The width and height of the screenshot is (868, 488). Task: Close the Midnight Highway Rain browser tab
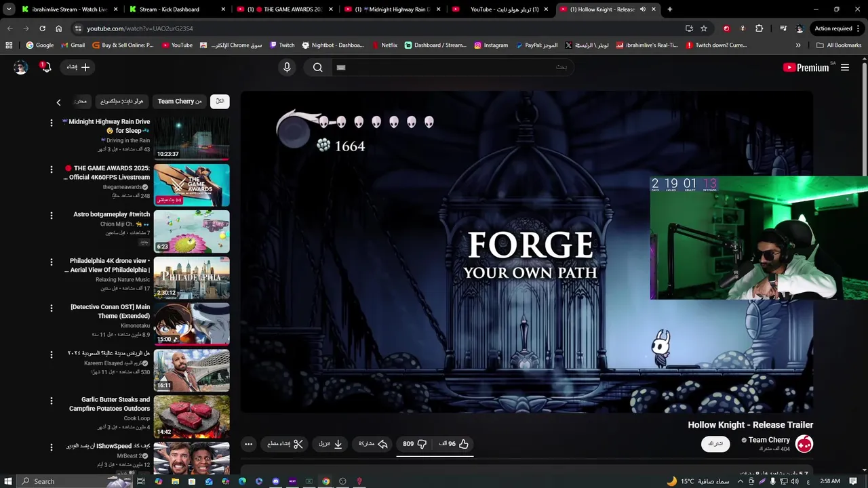(439, 9)
